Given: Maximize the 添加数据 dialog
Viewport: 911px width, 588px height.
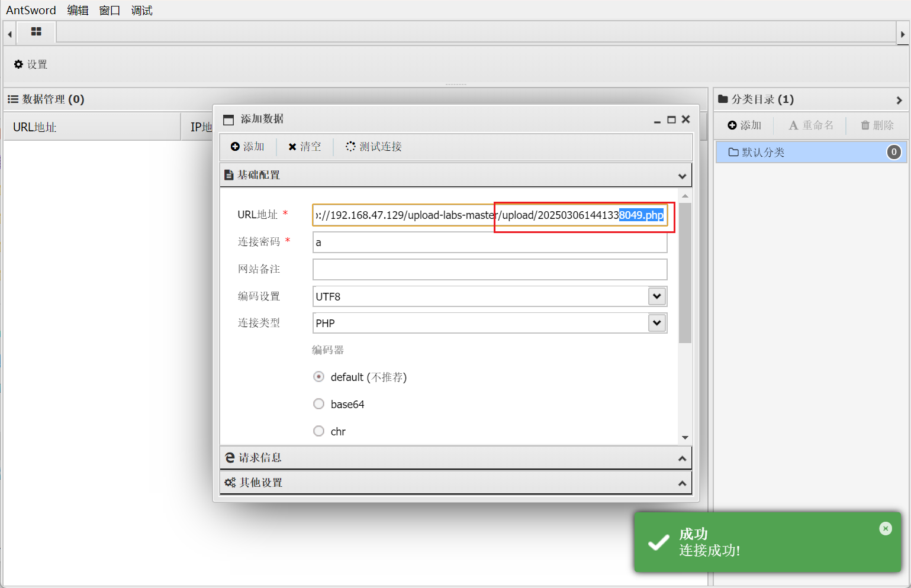Looking at the screenshot, I should tap(671, 119).
